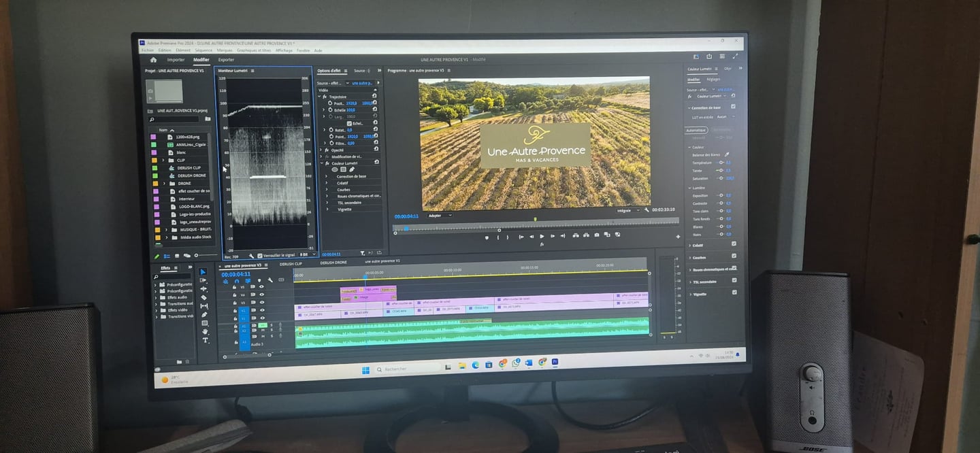980x453 pixels.
Task: Click the Automatique button in Lumetri Couleur
Action: [x=695, y=130]
